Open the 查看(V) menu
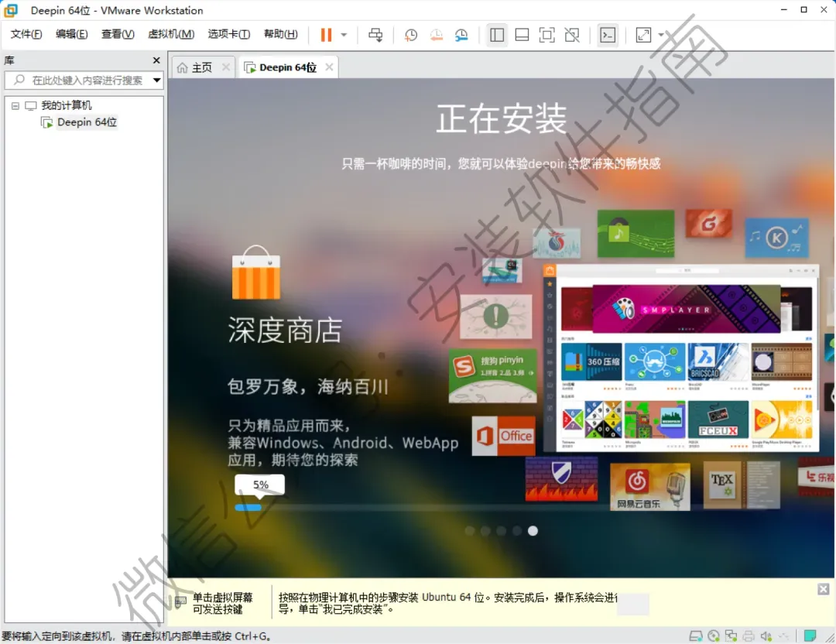The width and height of the screenshot is (836, 644). tap(118, 34)
